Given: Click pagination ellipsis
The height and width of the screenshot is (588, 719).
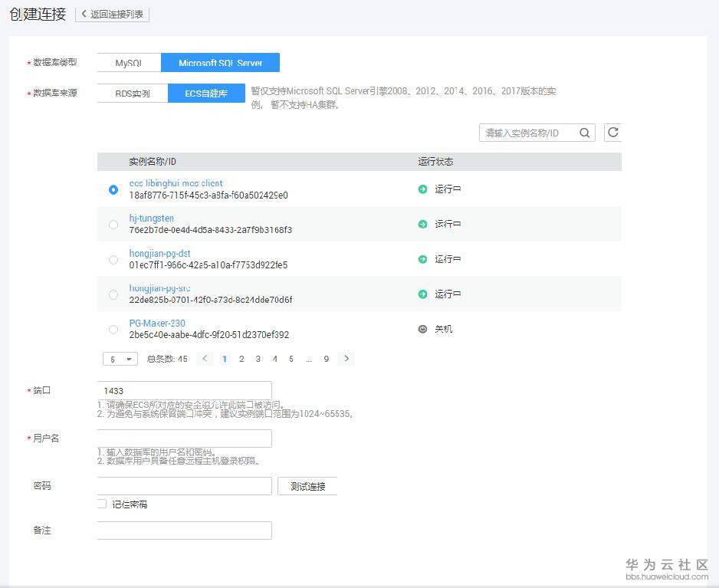Looking at the screenshot, I should [x=309, y=360].
